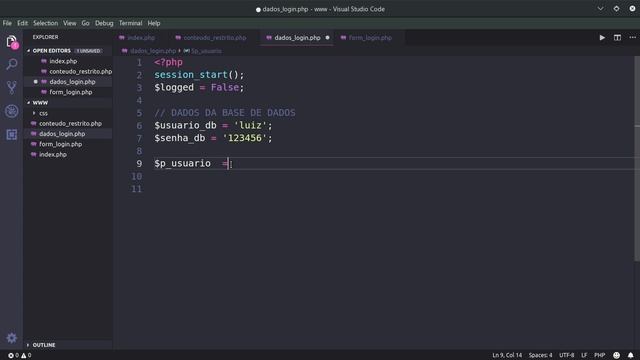Click the unsaved dot on dados_login.php tab
The image size is (640, 360).
pyautogui.click(x=327, y=38)
